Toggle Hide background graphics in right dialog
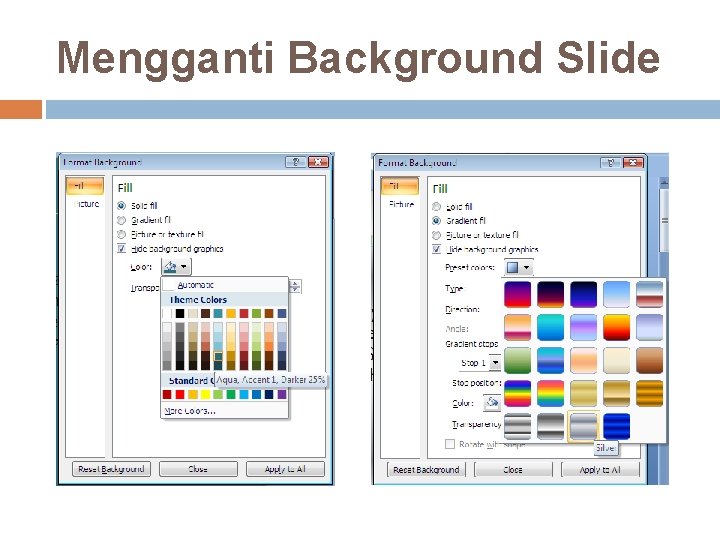 tap(436, 249)
